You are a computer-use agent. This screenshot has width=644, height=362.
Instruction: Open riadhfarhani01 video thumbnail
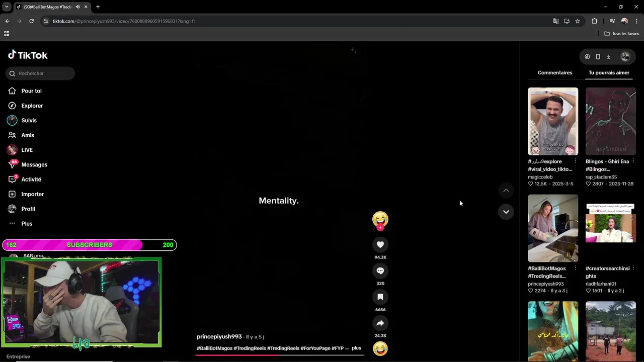click(611, 228)
